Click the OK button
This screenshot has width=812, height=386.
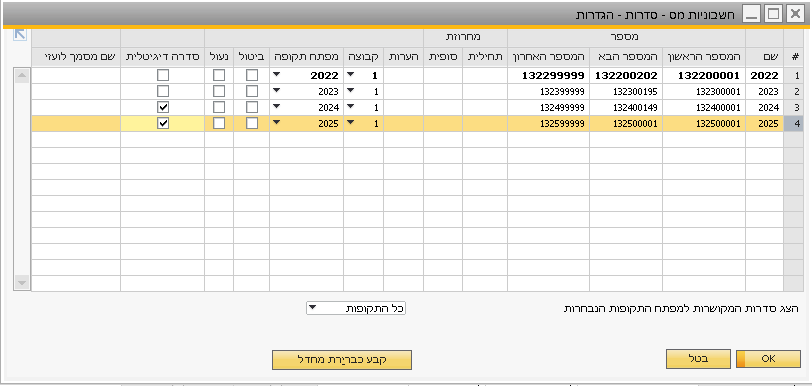click(x=768, y=359)
